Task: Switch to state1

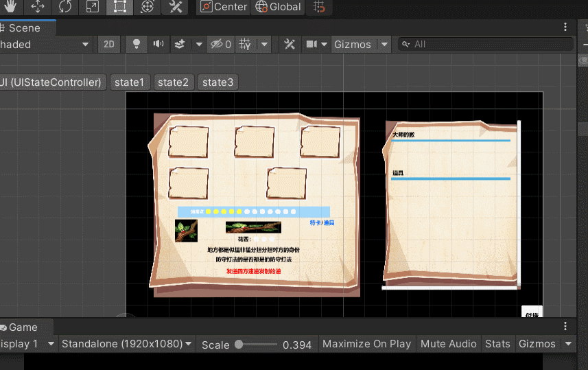Action: [130, 82]
